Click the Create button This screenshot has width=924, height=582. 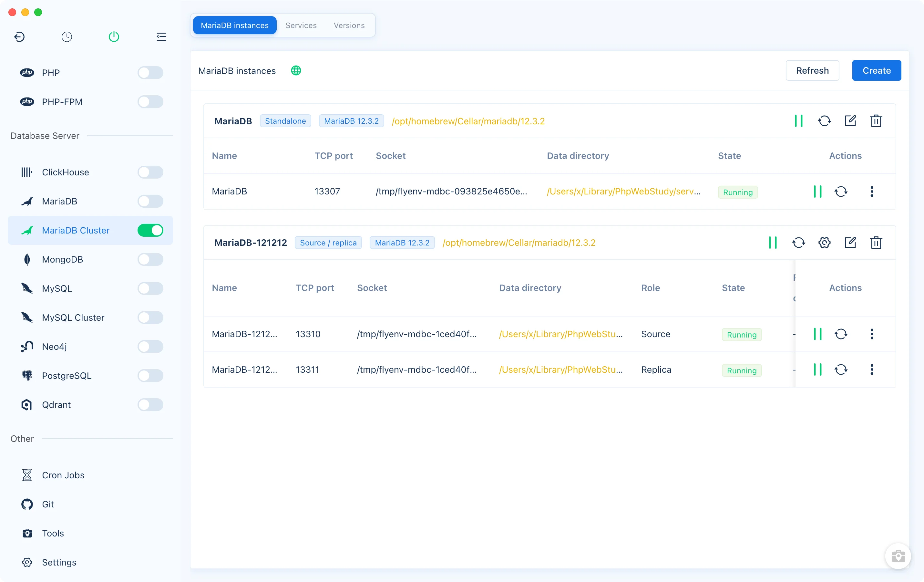(877, 71)
